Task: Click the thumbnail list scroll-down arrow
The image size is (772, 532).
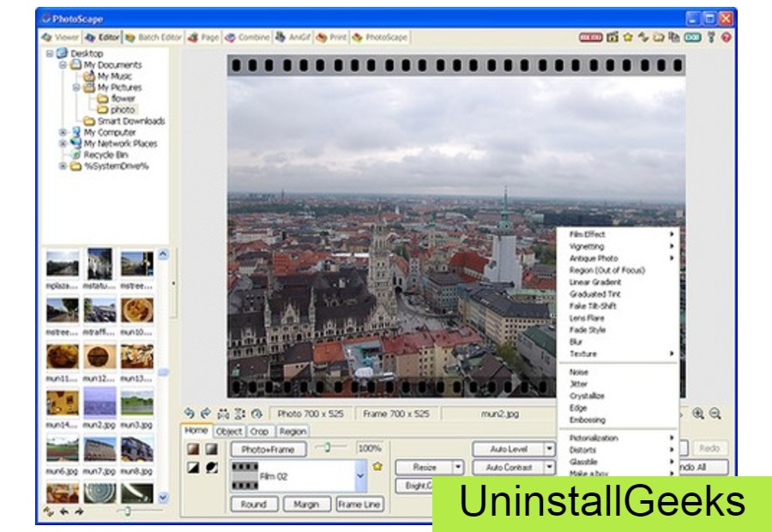Action: point(163,497)
